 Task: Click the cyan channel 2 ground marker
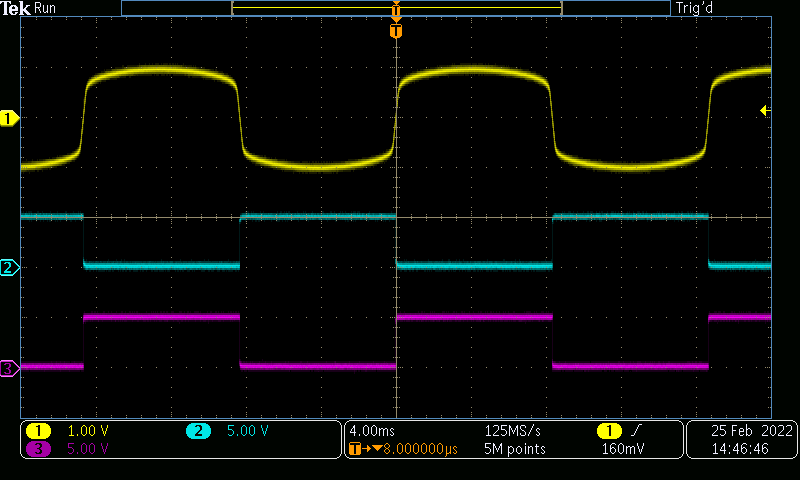click(10, 268)
